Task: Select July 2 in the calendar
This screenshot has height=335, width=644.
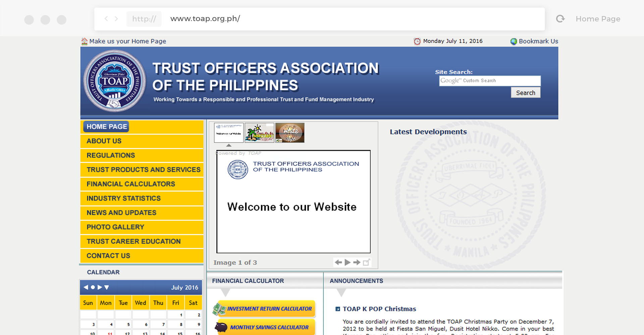Action: (x=194, y=315)
